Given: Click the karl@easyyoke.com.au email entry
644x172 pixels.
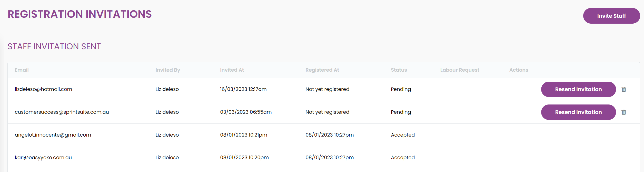Looking at the screenshot, I should pos(43,157).
